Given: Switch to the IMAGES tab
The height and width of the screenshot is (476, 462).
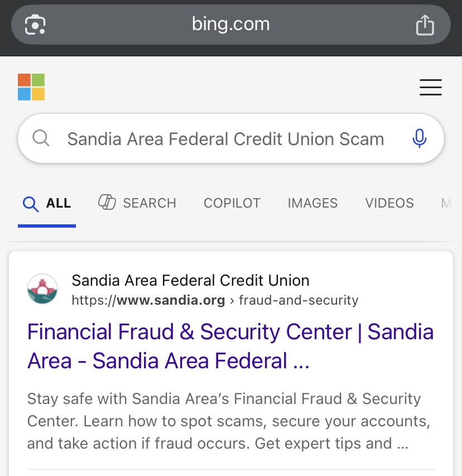Looking at the screenshot, I should 312,203.
